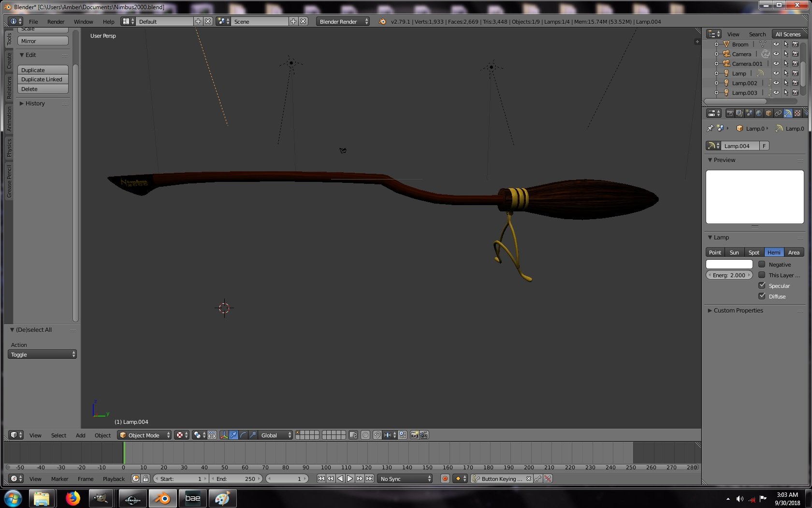Viewport: 812px width, 508px height.
Task: Click the Duplicate Linked button
Action: (x=43, y=79)
